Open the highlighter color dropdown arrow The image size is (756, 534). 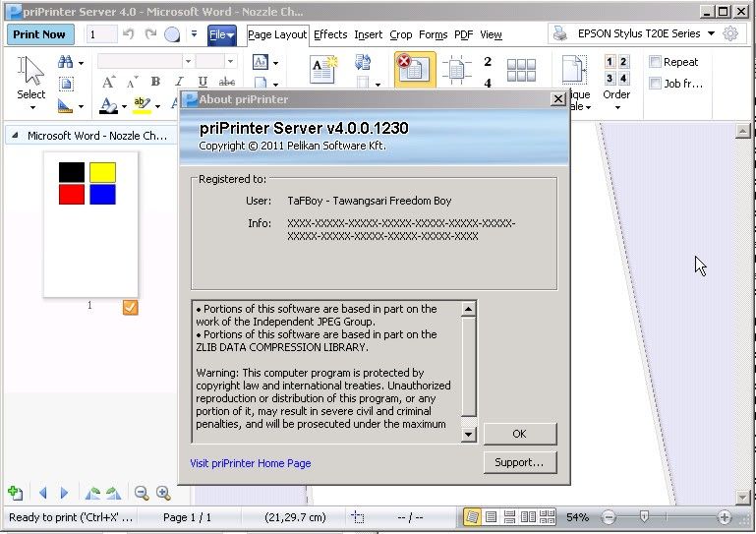click(157, 106)
